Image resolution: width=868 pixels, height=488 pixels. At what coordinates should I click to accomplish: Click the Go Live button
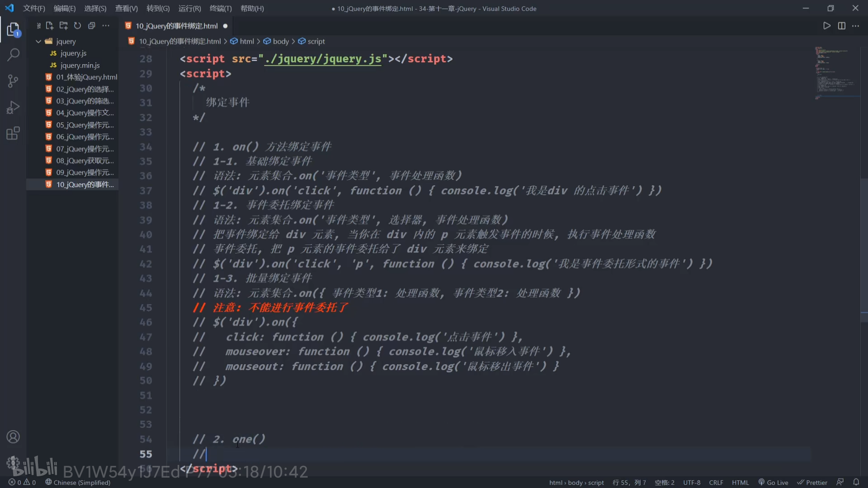(x=773, y=482)
